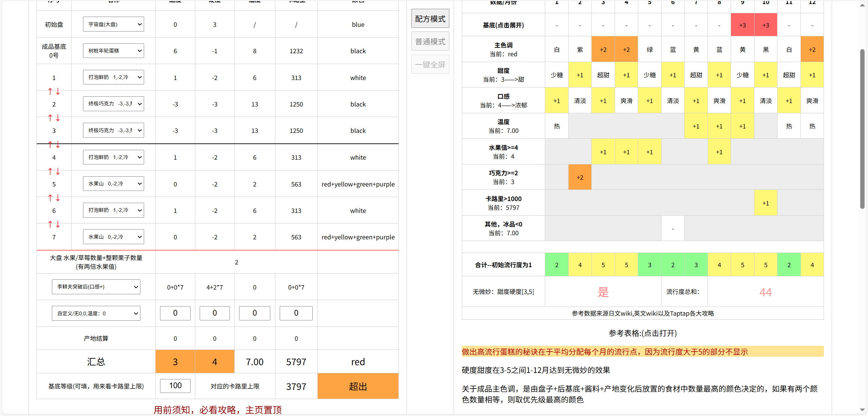Viewport: 868px width, 416px height.
Task: Switch to 普通模式
Action: (430, 41)
